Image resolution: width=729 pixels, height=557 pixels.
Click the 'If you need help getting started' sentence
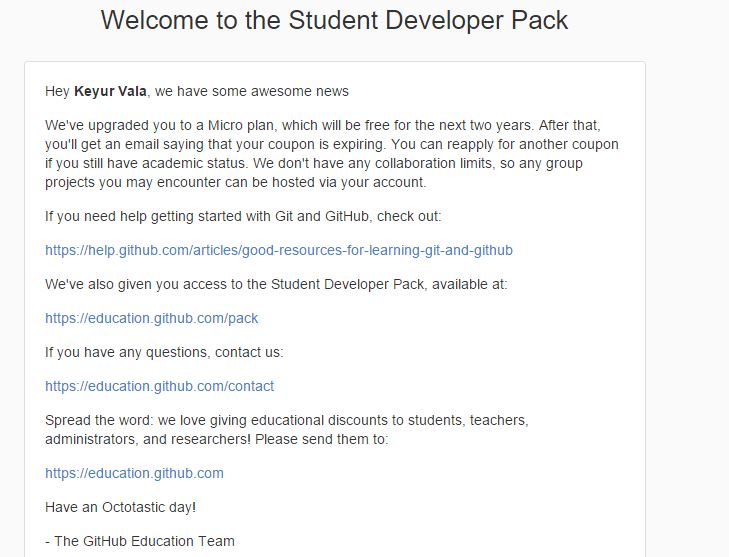click(243, 217)
